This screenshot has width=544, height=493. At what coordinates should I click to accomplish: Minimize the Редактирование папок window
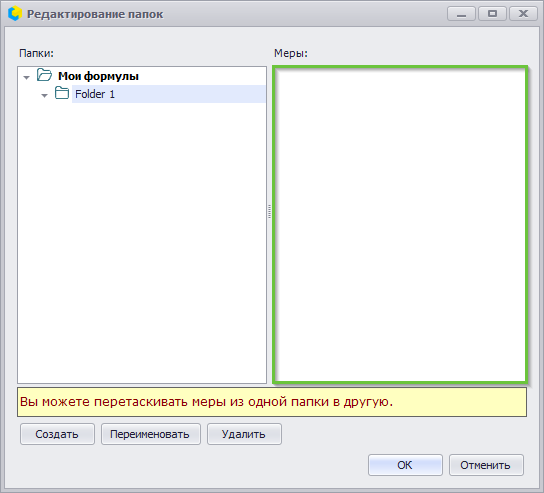pyautogui.click(x=461, y=14)
